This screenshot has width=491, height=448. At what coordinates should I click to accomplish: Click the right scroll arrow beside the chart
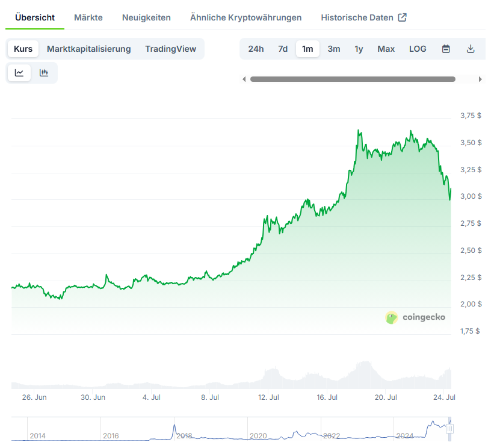[481, 78]
